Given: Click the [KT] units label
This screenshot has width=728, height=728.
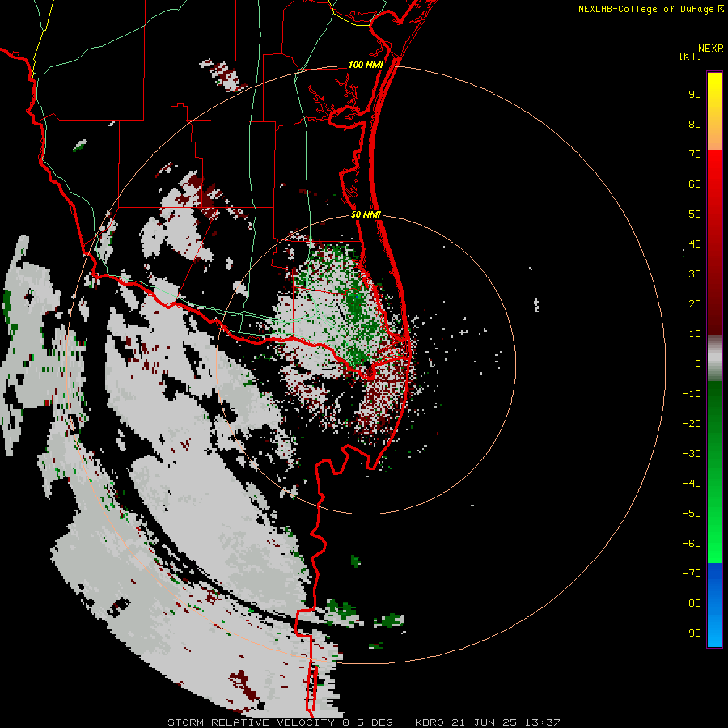Looking at the screenshot, I should 691,56.
